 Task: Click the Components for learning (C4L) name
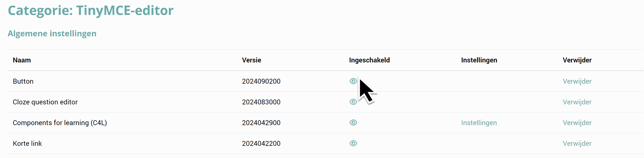coord(60,123)
